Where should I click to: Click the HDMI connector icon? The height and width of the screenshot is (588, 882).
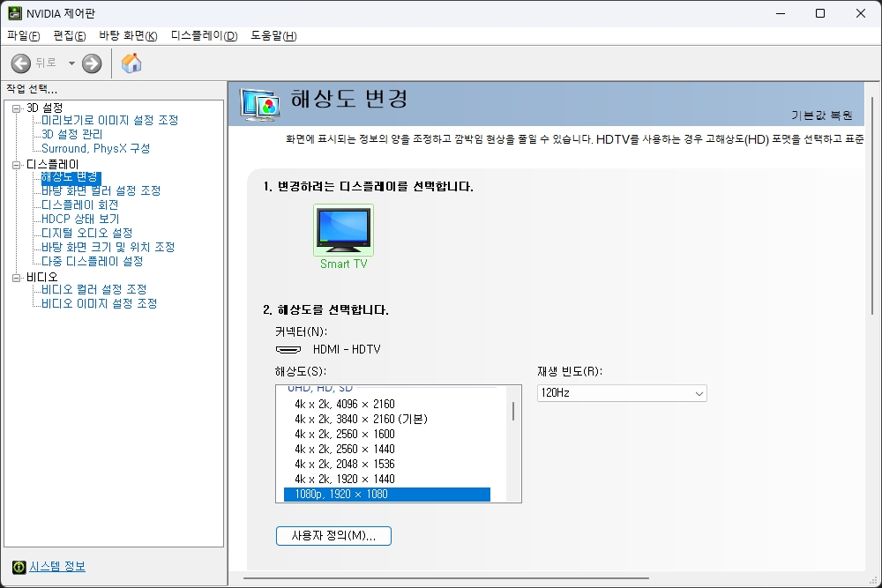click(288, 350)
